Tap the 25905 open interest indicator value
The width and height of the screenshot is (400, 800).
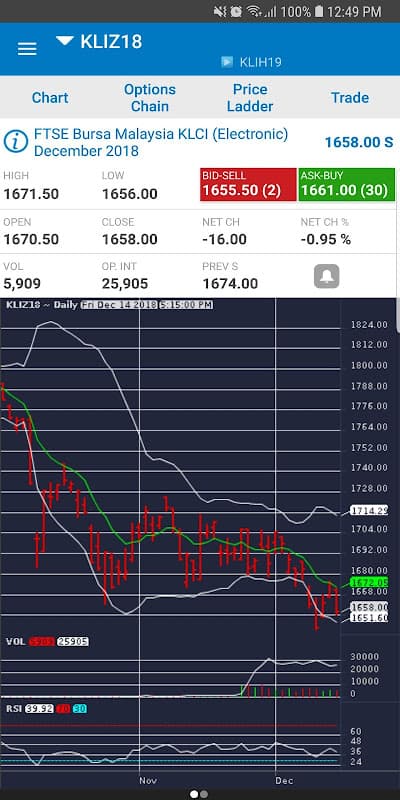pyautogui.click(x=72, y=641)
